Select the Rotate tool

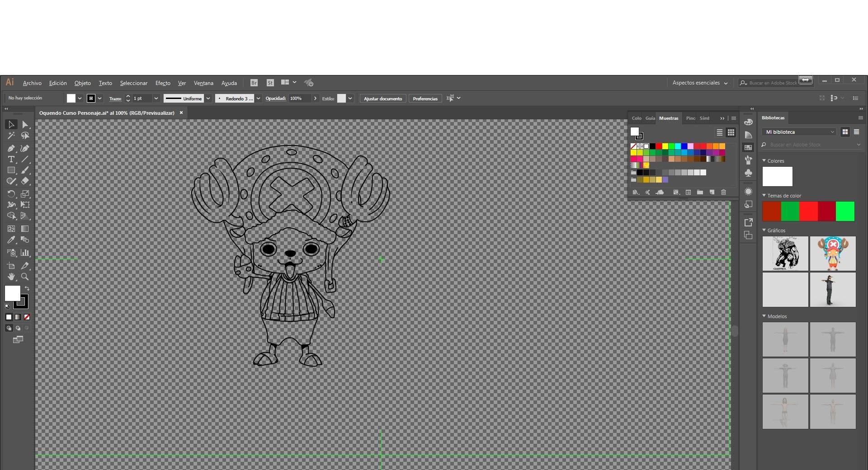11,194
